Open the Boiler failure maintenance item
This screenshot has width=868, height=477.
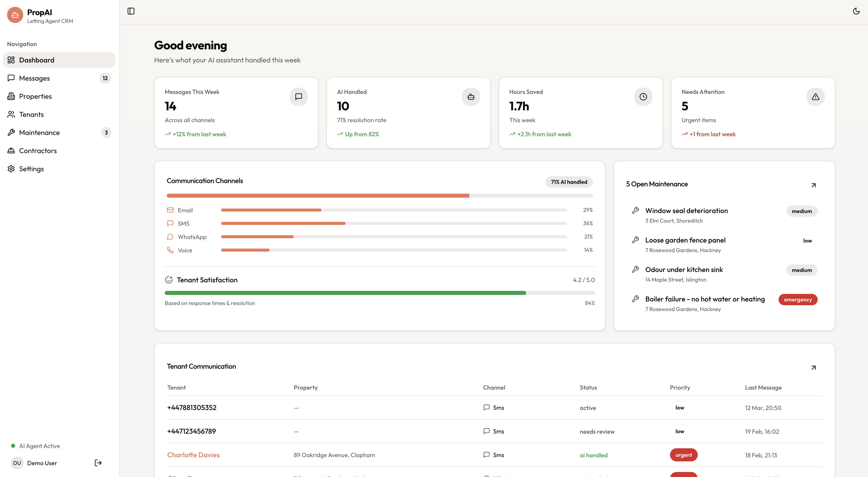coord(705,299)
